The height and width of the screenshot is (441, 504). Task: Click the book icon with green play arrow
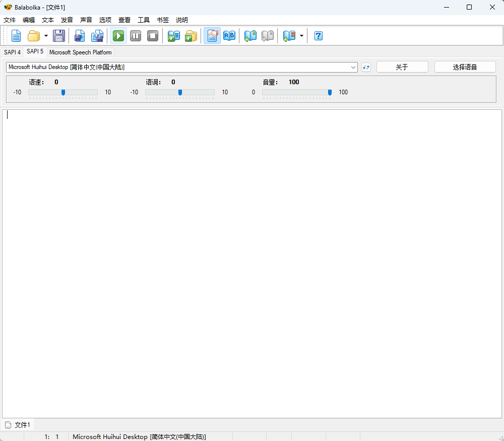[174, 36]
